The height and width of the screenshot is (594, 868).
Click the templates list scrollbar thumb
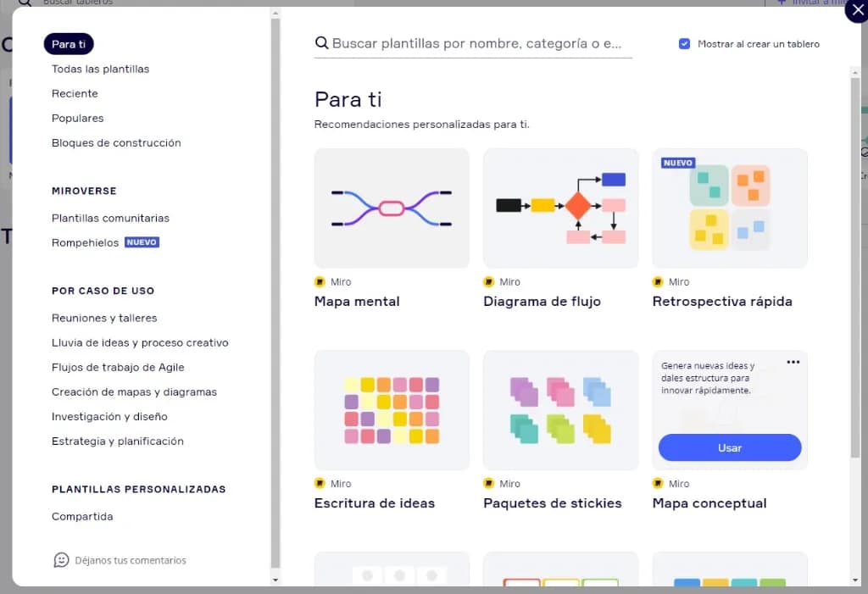(x=856, y=268)
